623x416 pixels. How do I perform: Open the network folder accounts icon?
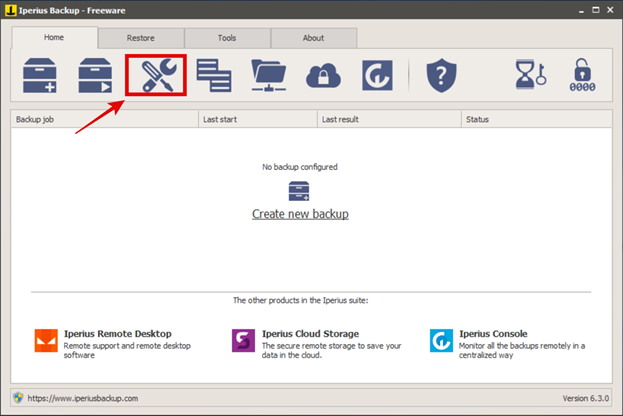(269, 75)
